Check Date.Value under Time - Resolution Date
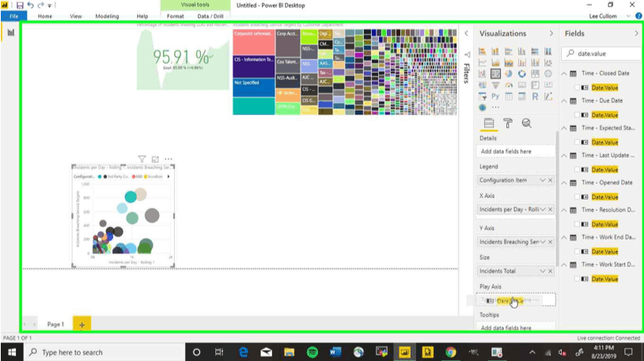This screenshot has height=361, width=644. (x=577, y=224)
